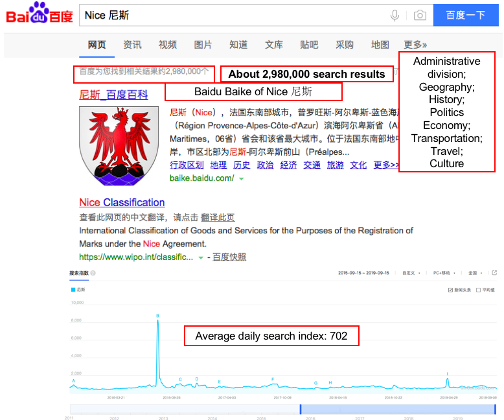The image size is (504, 420).
Task: Switch to the 资讯 tab
Action: pyautogui.click(x=132, y=45)
